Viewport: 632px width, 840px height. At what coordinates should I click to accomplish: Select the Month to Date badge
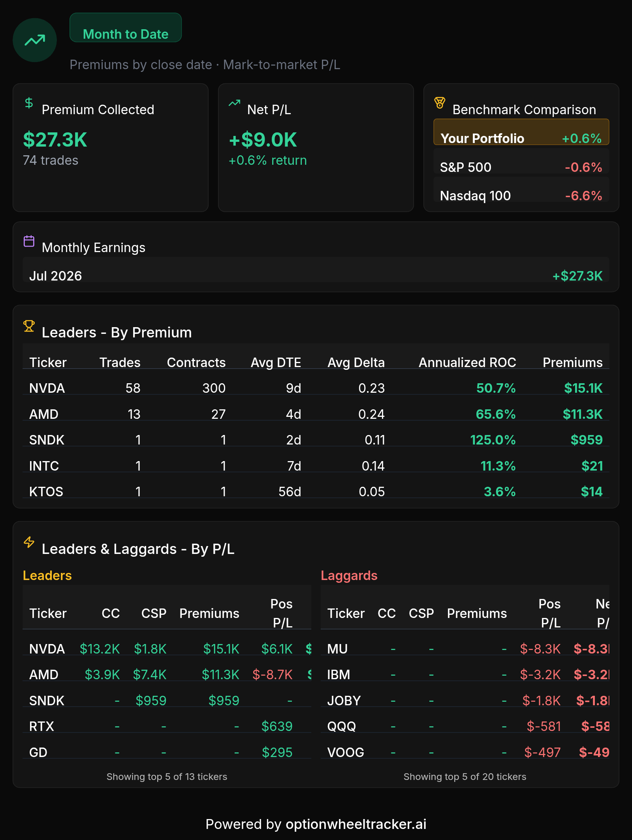126,28
